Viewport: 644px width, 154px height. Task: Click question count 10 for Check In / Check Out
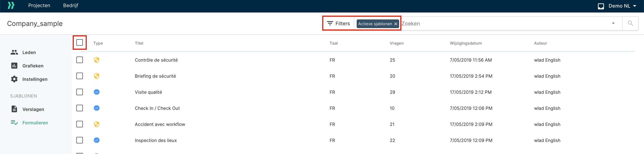point(392,108)
